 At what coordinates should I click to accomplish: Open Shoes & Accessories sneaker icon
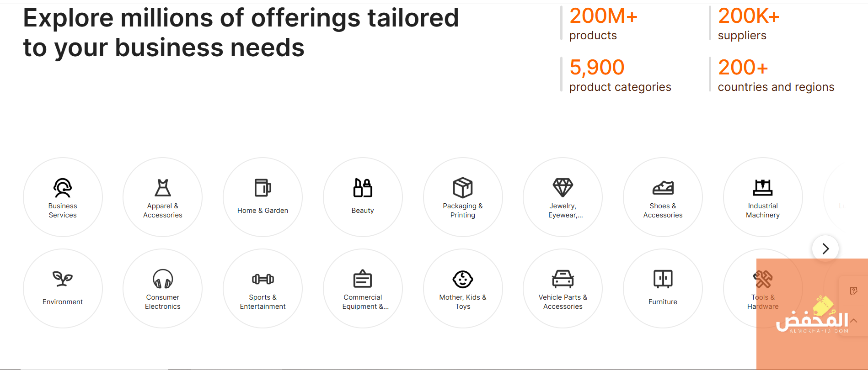coord(663,188)
